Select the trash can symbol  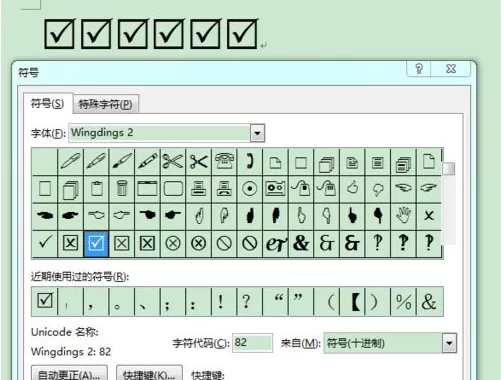click(x=122, y=189)
